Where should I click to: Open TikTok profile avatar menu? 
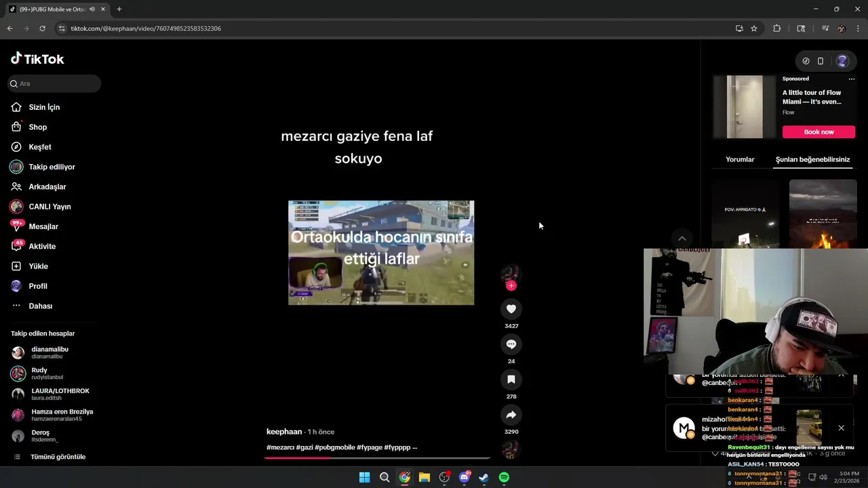click(x=842, y=61)
